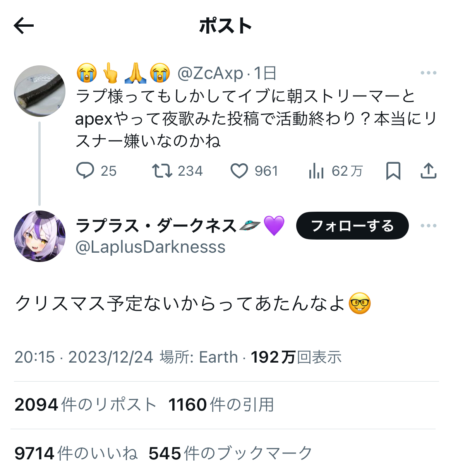View analytics for the 62万 views post
Viewport: 453px width, 476px height.
coord(316,171)
